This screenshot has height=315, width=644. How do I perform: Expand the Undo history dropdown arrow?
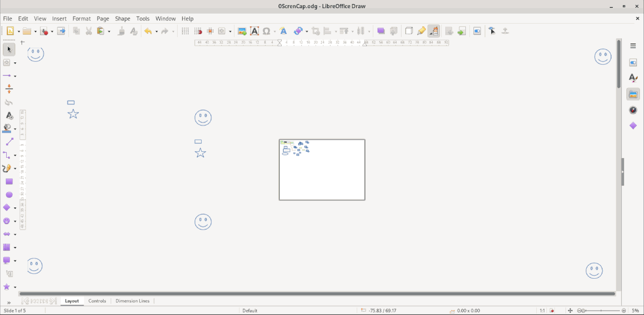pyautogui.click(x=156, y=31)
